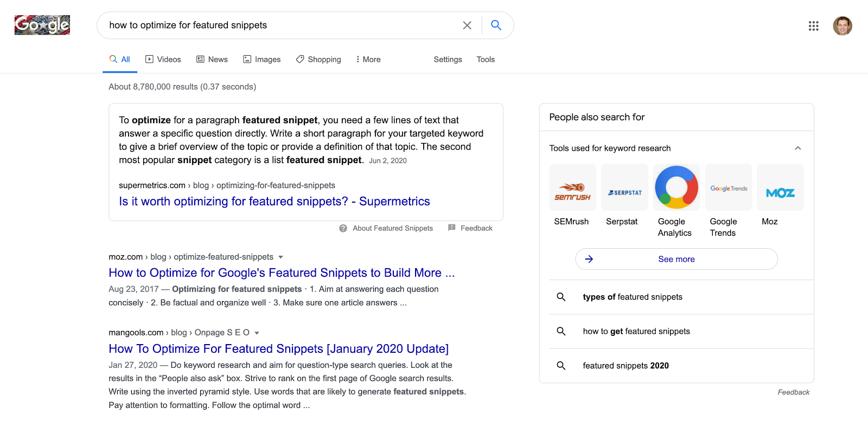Open the Google apps grid

[813, 26]
